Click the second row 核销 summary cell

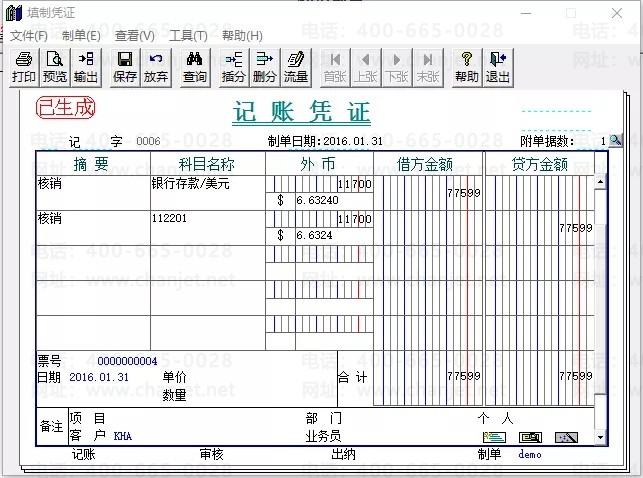click(x=93, y=228)
